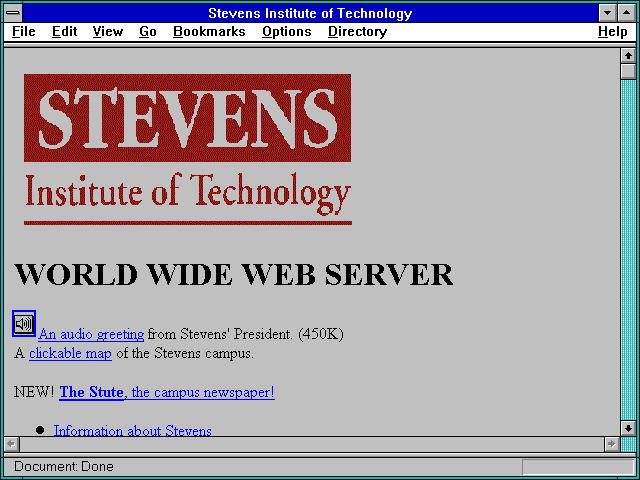Open the Bookmarks menu
Viewport: 640px width, 480px height.
(x=209, y=32)
